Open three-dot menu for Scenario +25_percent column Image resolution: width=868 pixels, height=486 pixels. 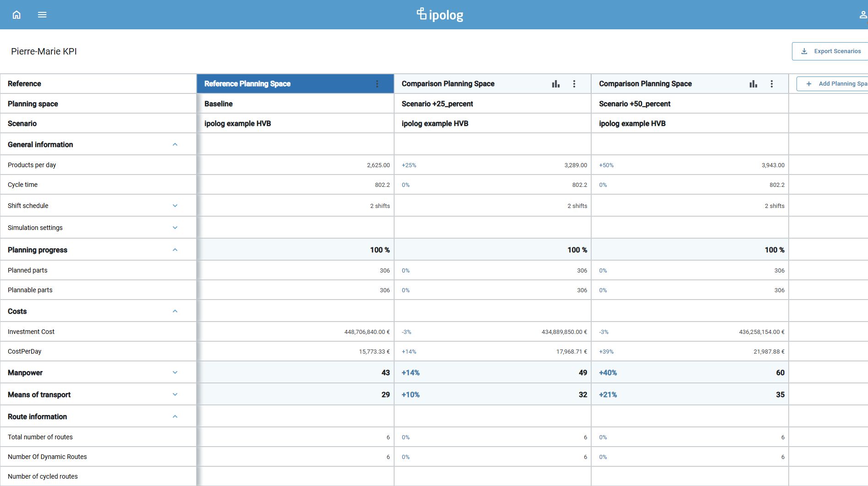pyautogui.click(x=574, y=84)
